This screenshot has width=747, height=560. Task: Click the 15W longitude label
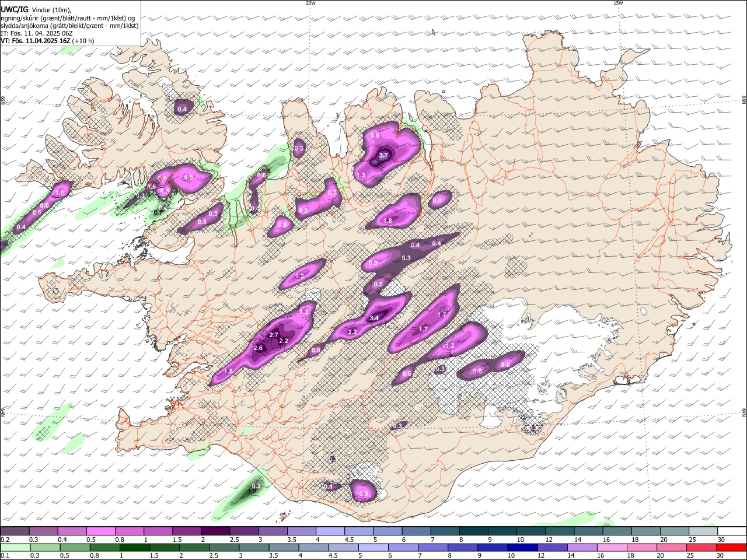pyautogui.click(x=618, y=3)
